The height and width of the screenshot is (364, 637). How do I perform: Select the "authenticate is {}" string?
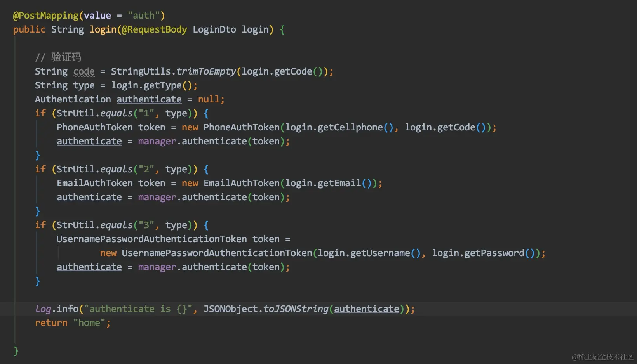pyautogui.click(x=138, y=309)
